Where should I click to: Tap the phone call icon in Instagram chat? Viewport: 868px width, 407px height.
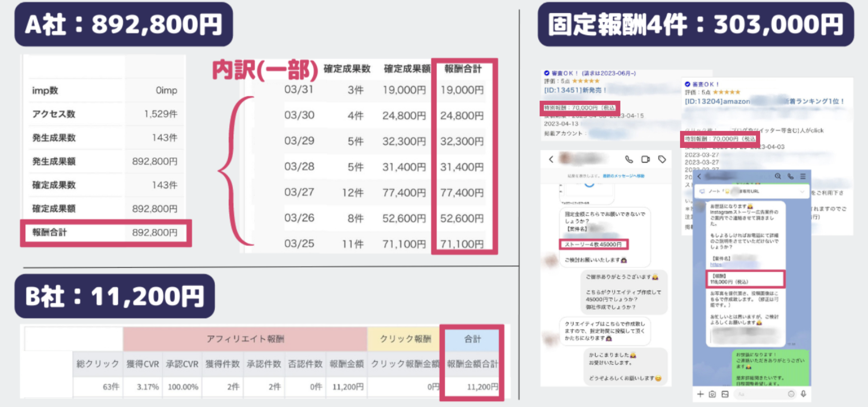pos(629,159)
